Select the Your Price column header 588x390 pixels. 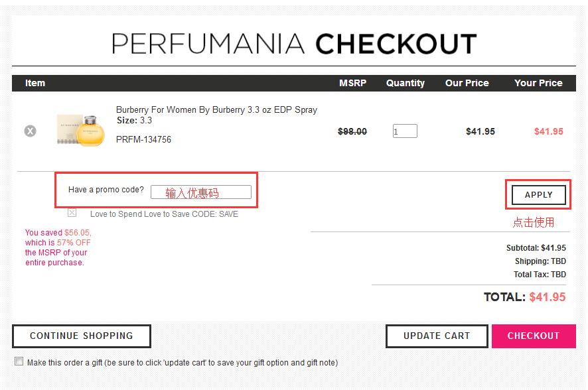click(538, 83)
